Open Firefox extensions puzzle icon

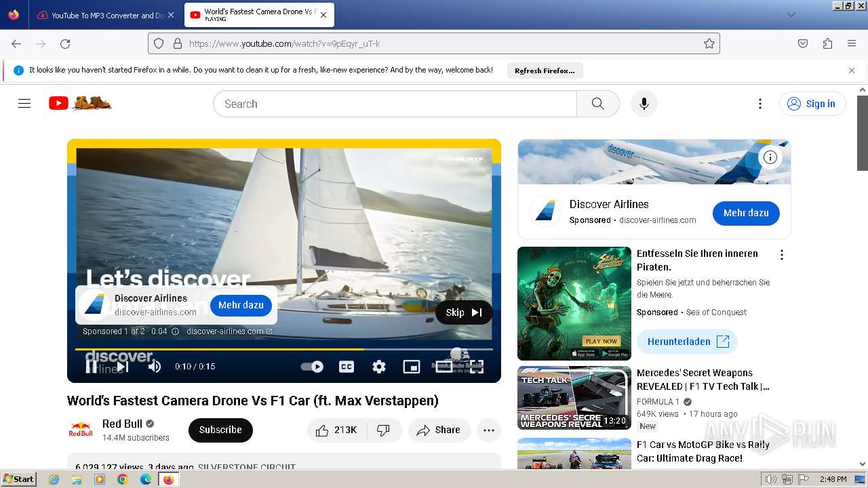point(827,43)
